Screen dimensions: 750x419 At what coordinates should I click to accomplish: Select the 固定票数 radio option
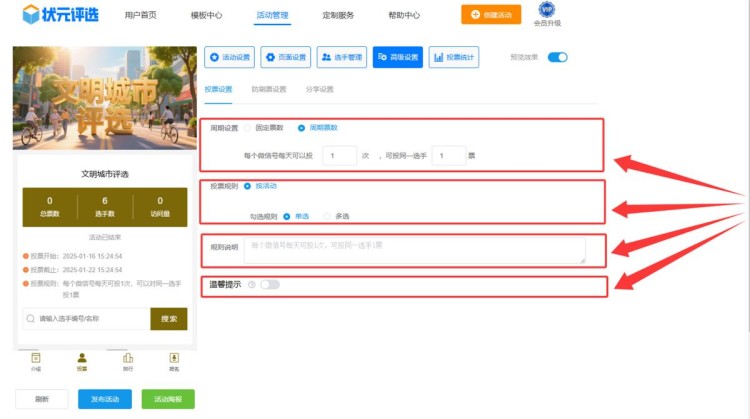tap(248, 128)
